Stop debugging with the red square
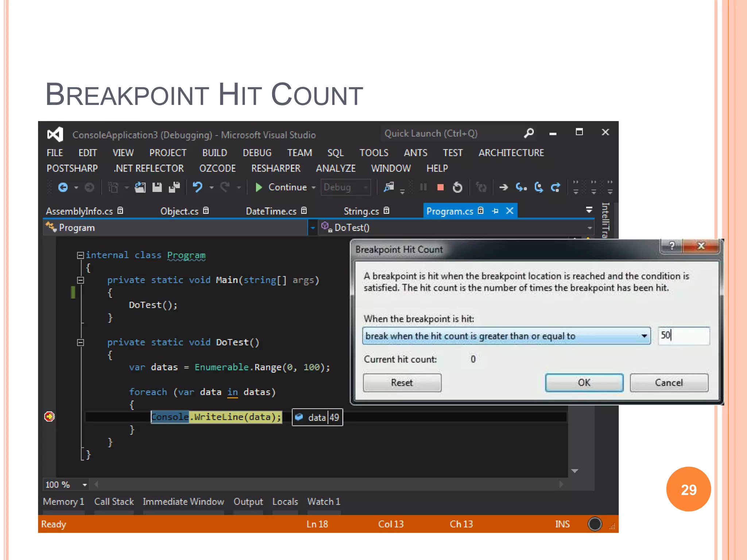 click(x=441, y=187)
